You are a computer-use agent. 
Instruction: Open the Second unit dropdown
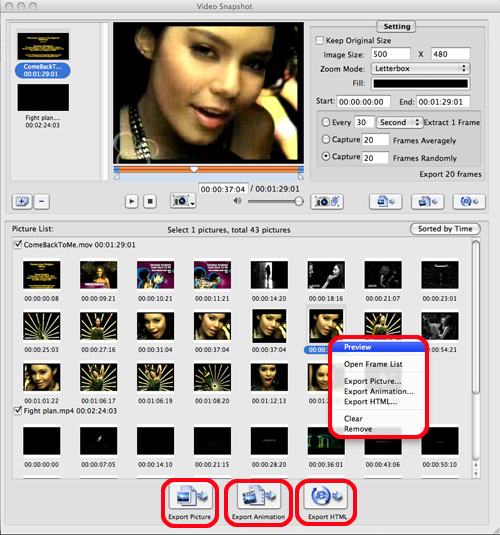tap(399, 122)
